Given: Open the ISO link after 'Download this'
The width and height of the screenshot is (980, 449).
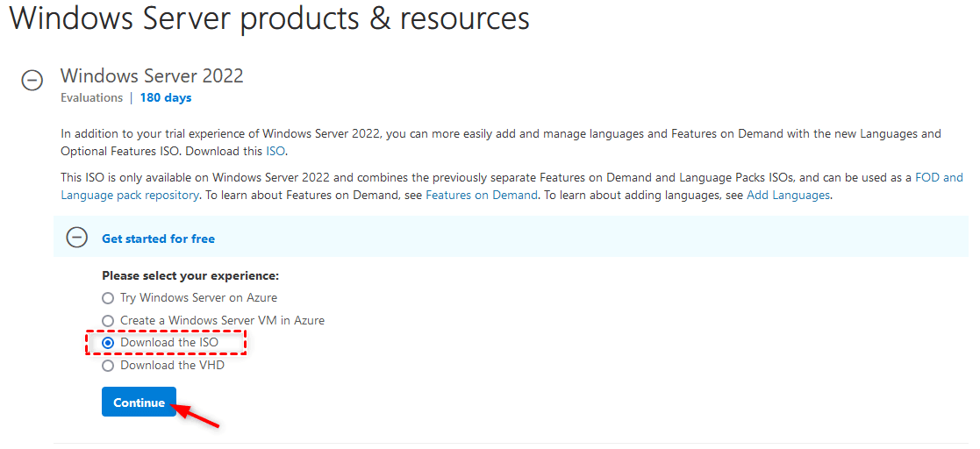Looking at the screenshot, I should [x=275, y=151].
